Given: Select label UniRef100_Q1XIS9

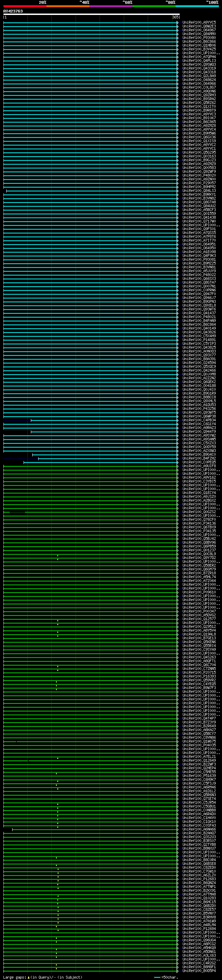Looking at the screenshot, I should (x=199, y=141).
